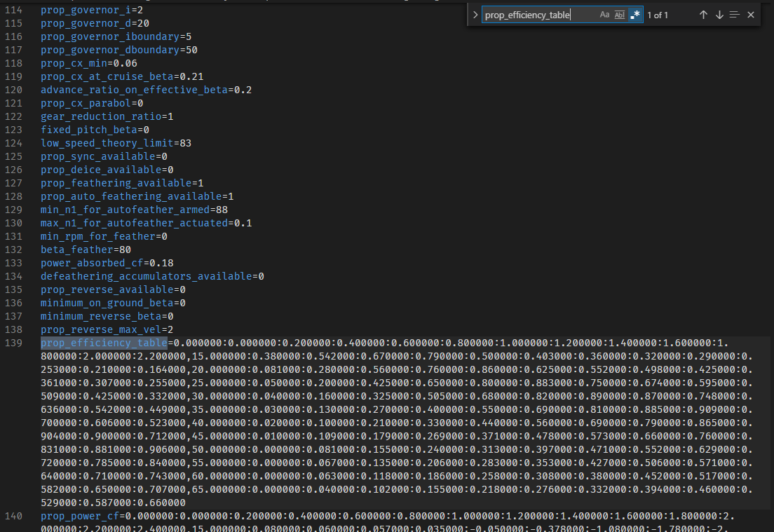Click the '1 of 1' match count
This screenshot has width=774, height=532.
[658, 15]
